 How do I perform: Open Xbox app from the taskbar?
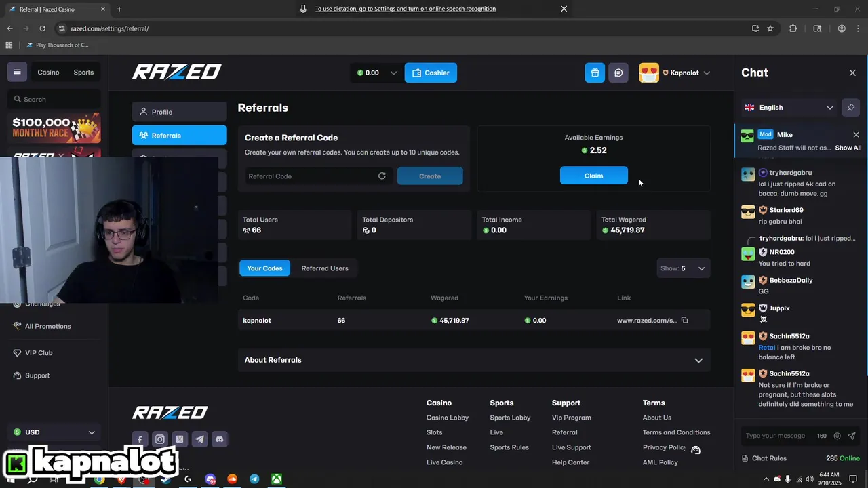277,479
